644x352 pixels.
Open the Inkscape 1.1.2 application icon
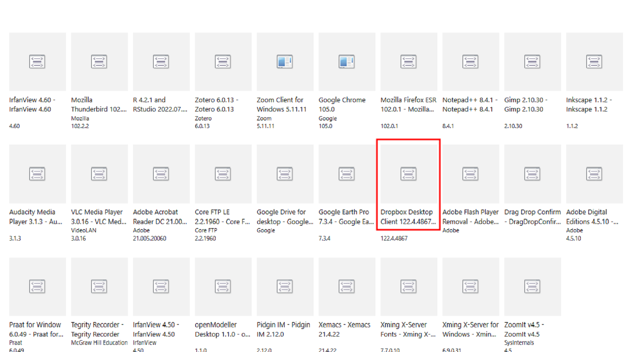[x=594, y=62]
